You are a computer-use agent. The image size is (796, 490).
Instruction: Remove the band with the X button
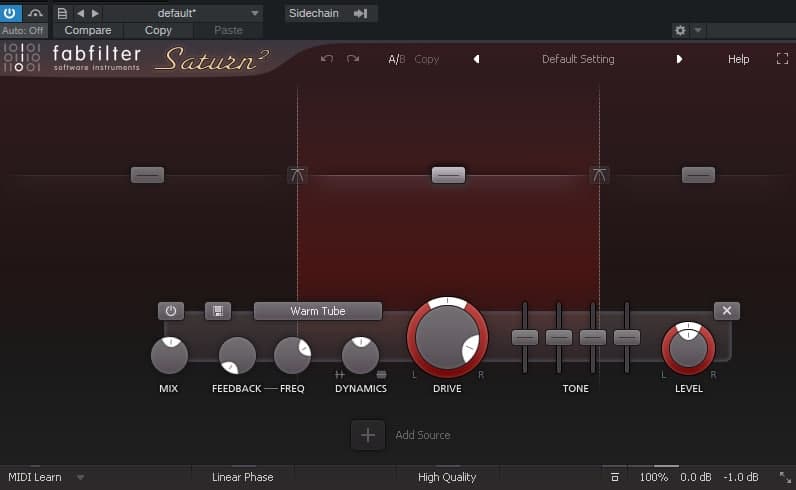727,310
